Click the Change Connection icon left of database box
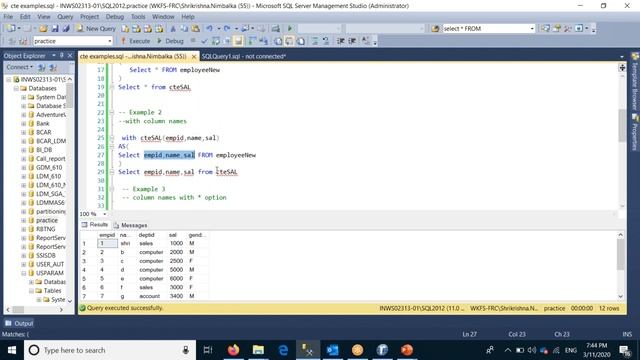640x360 pixels. (23, 41)
